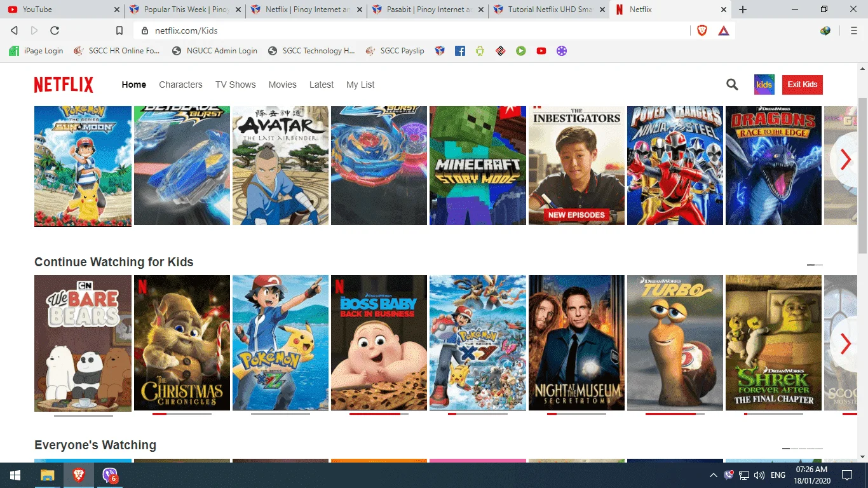Resume The Boss Baby Back in Business
The height and width of the screenshot is (488, 868).
(x=379, y=342)
